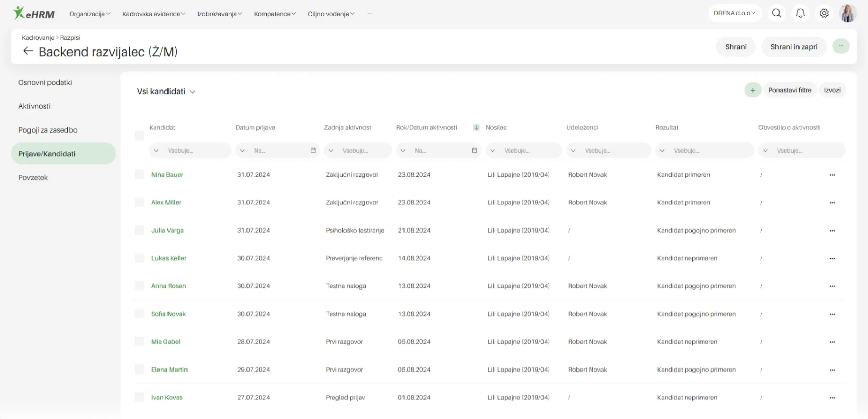Screen dimensions: 868x419
Task: Click the back arrow beside Backend razvijalec
Action: pyautogui.click(x=28, y=51)
